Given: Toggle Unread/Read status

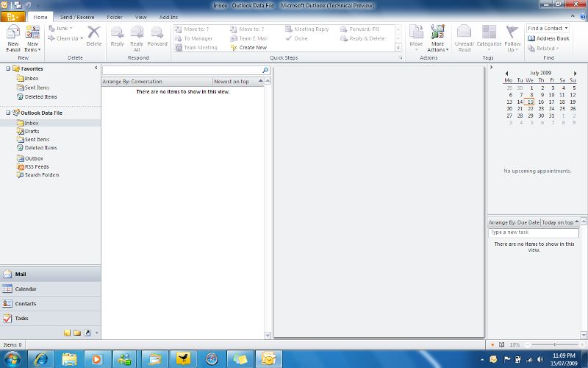Looking at the screenshot, I should point(465,38).
